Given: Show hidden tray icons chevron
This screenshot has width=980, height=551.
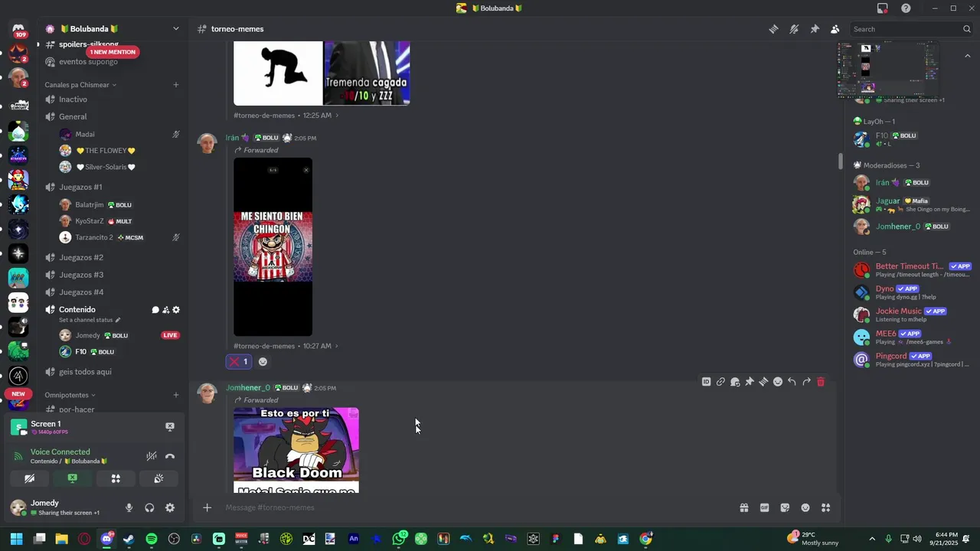Looking at the screenshot, I should tap(872, 539).
